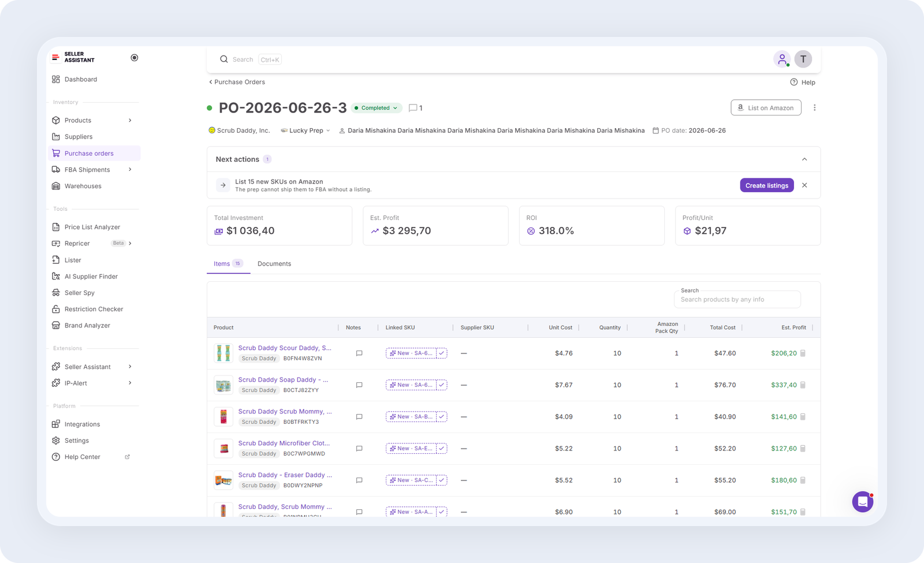
Task: Focus the Search products by any info field
Action: [737, 300]
